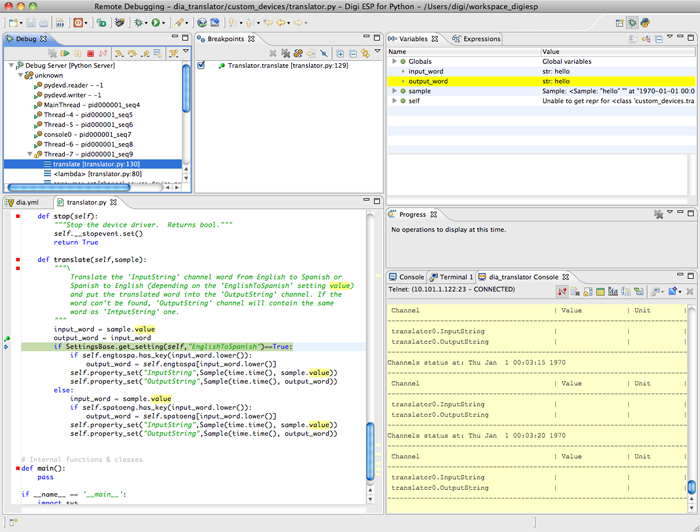Expand the Globals variable row
700x532 pixels.
pos(394,62)
